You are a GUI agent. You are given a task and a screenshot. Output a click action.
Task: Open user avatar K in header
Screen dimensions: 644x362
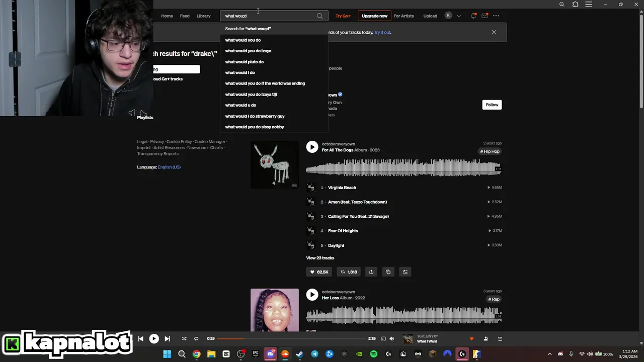click(448, 16)
